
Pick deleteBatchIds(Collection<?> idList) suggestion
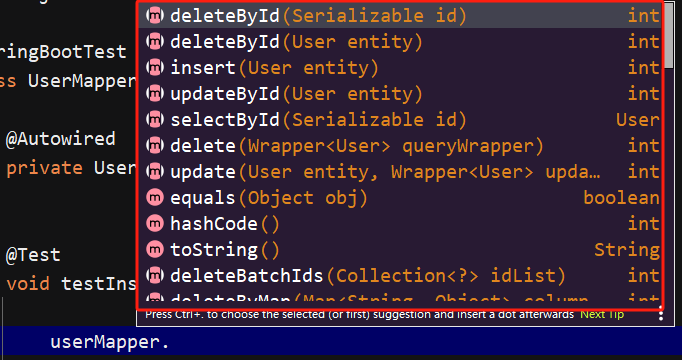[400, 276]
